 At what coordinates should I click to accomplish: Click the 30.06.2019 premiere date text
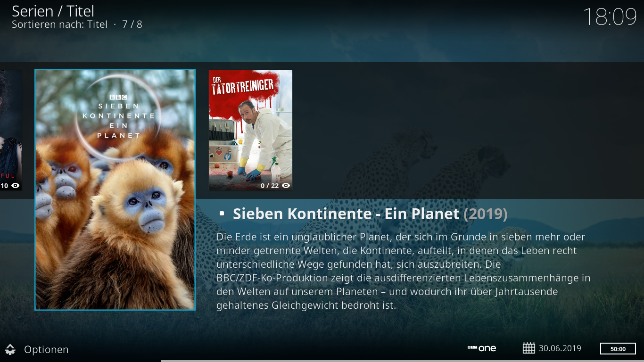(x=560, y=348)
